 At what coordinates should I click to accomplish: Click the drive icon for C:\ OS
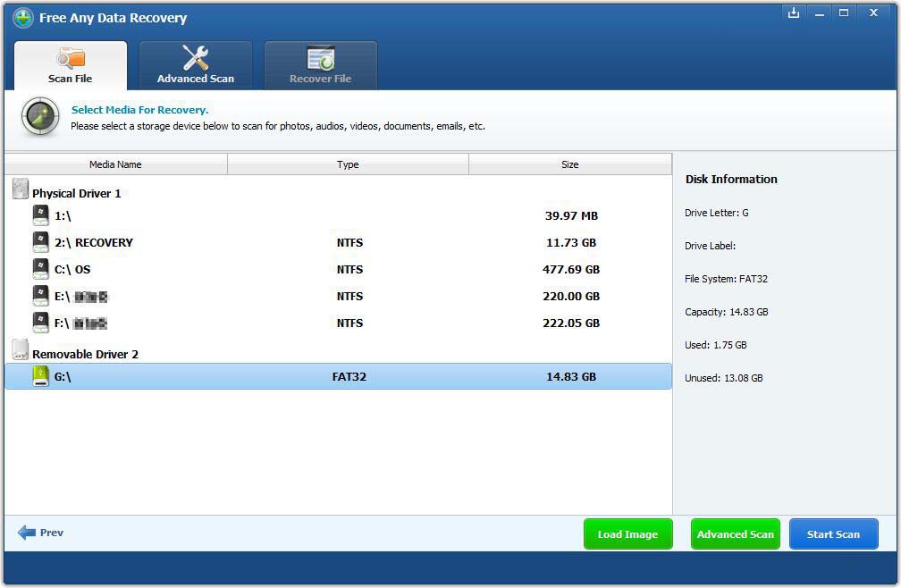41,269
